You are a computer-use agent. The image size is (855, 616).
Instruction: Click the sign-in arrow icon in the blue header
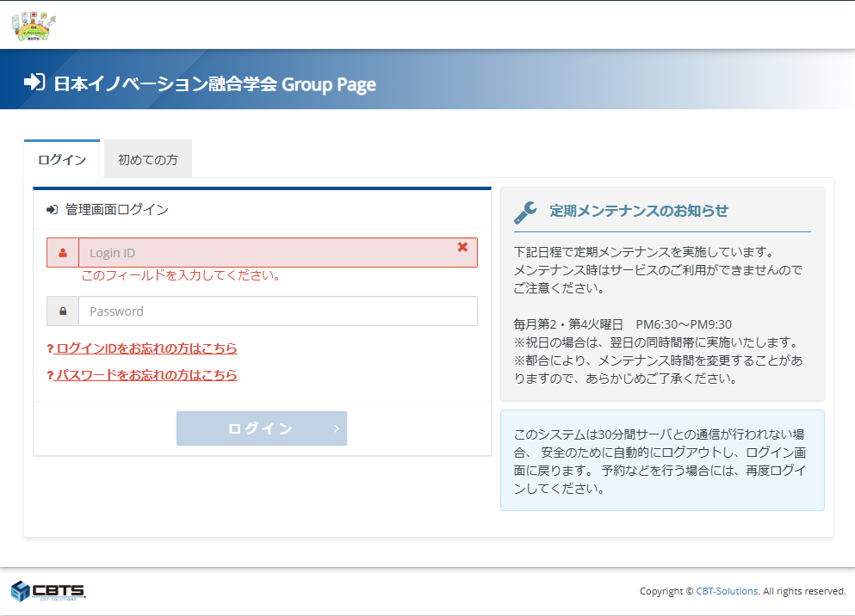(x=34, y=83)
